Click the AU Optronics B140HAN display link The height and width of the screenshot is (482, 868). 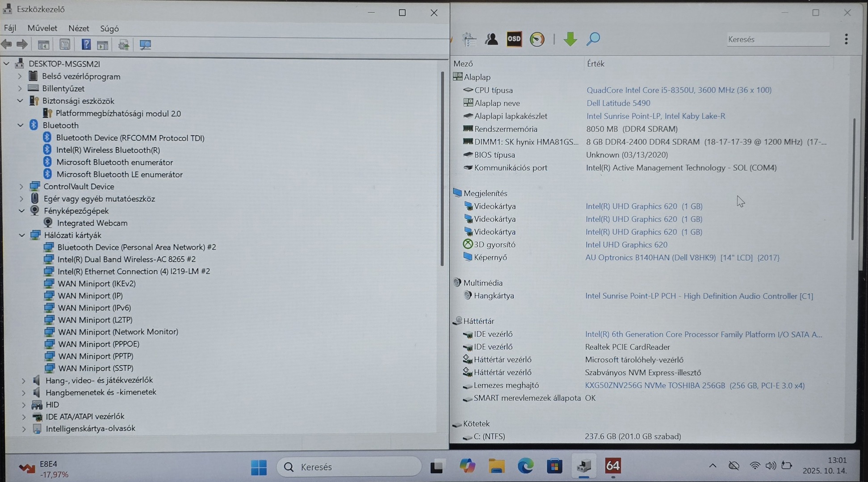coord(683,258)
